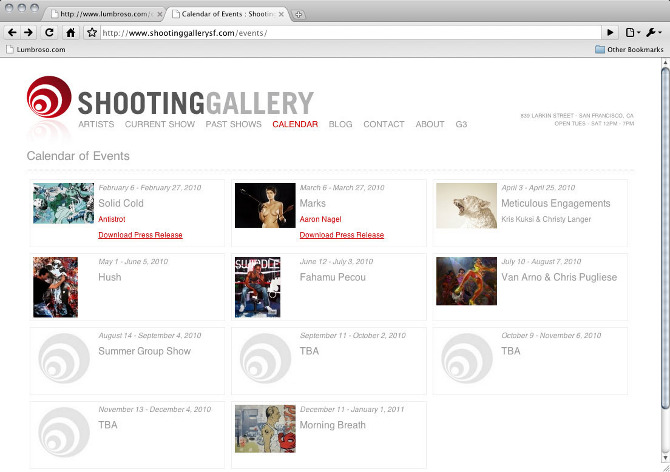Click the Shooting Gallery spiral logo

[x=49, y=97]
